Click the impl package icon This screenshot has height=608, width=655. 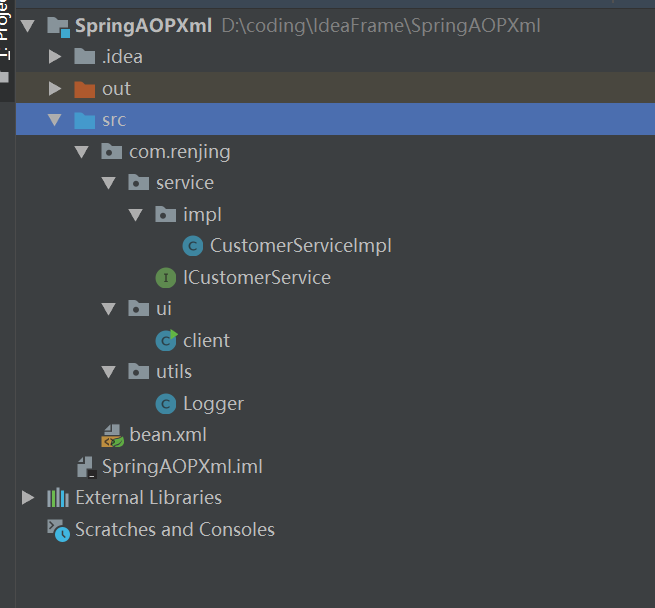165,214
